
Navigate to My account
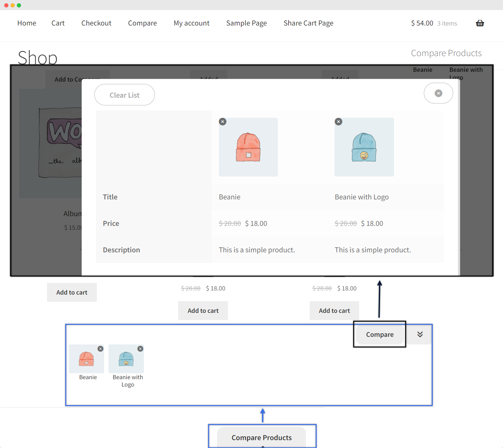[x=191, y=23]
